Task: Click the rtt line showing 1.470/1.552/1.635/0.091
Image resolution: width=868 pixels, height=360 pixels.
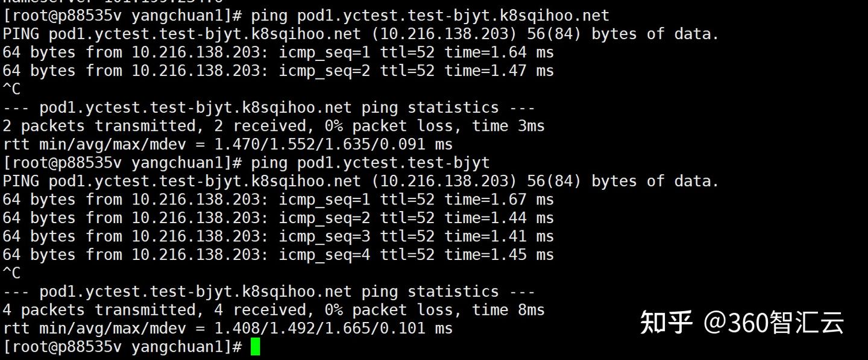Action: pyautogui.click(x=227, y=145)
